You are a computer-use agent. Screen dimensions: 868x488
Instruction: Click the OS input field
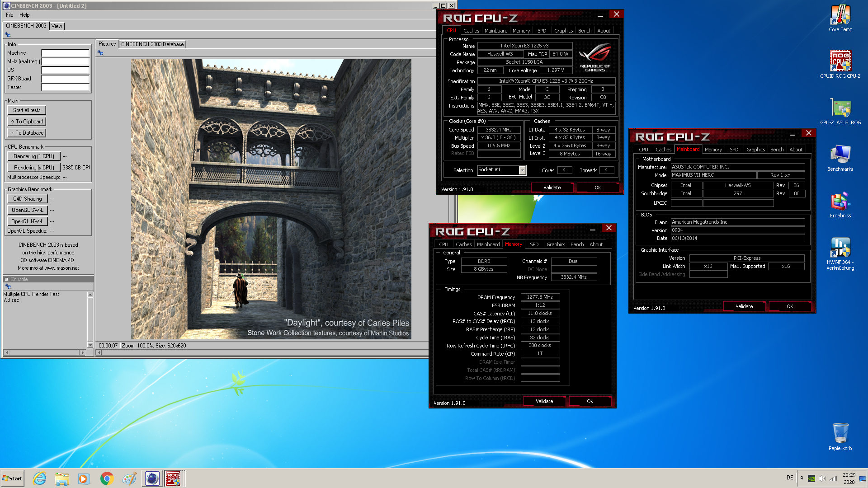coord(66,70)
